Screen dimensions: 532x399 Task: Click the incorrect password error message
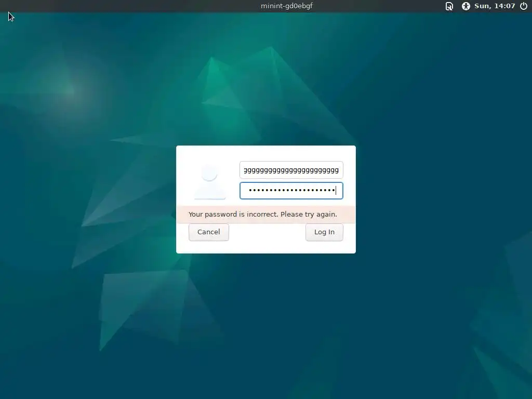[x=262, y=215]
